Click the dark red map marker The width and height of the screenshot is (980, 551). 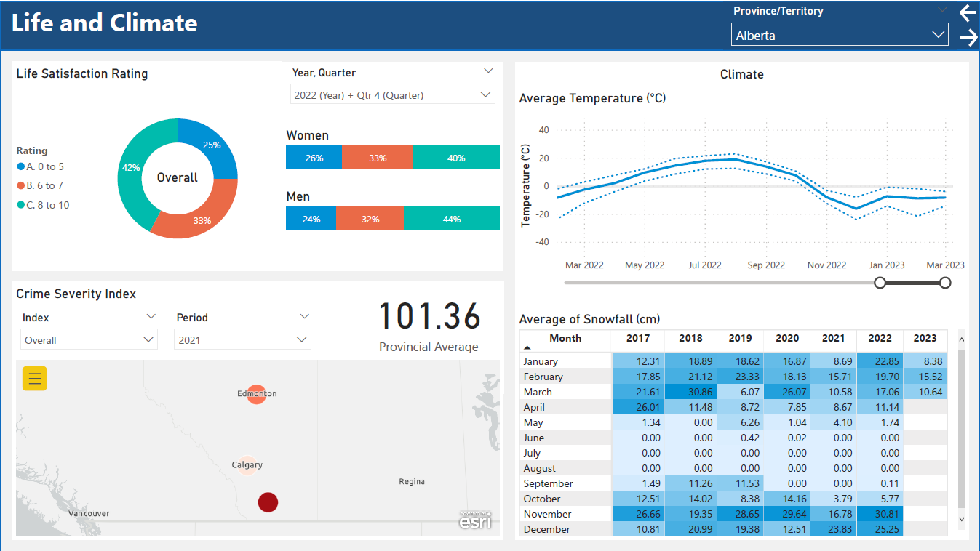268,502
